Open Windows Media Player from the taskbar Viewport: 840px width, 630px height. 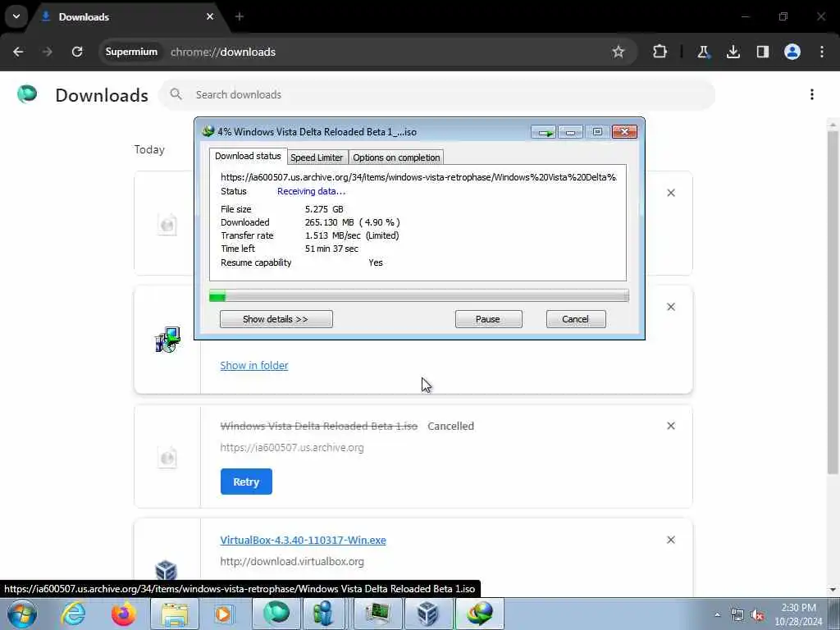(223, 614)
